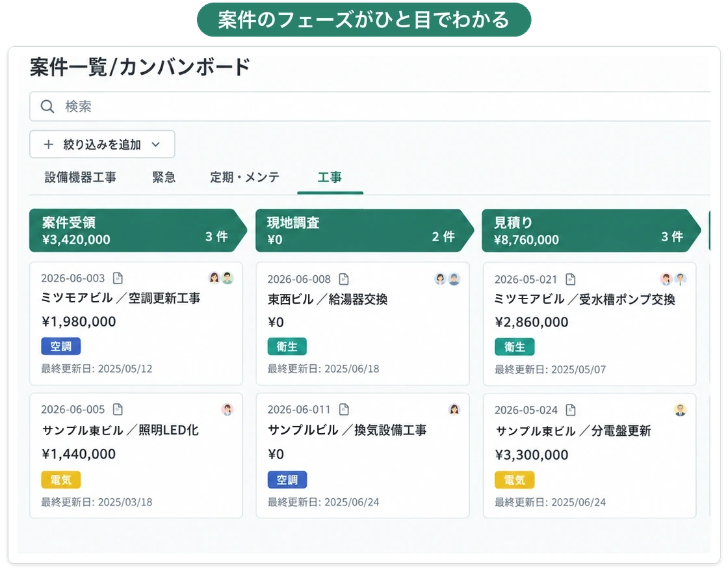Click the plus icon in 絞り込みを追加

point(48,144)
